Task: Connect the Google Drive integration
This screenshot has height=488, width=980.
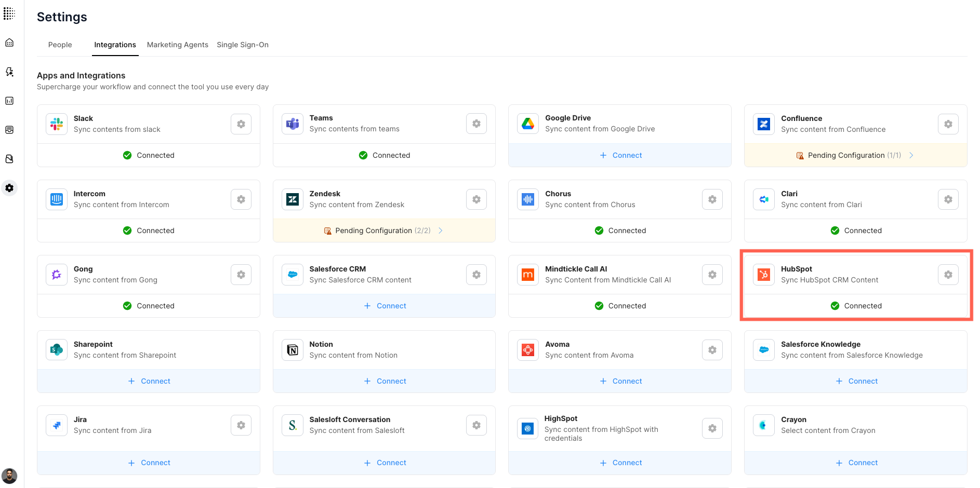Action: coord(620,155)
